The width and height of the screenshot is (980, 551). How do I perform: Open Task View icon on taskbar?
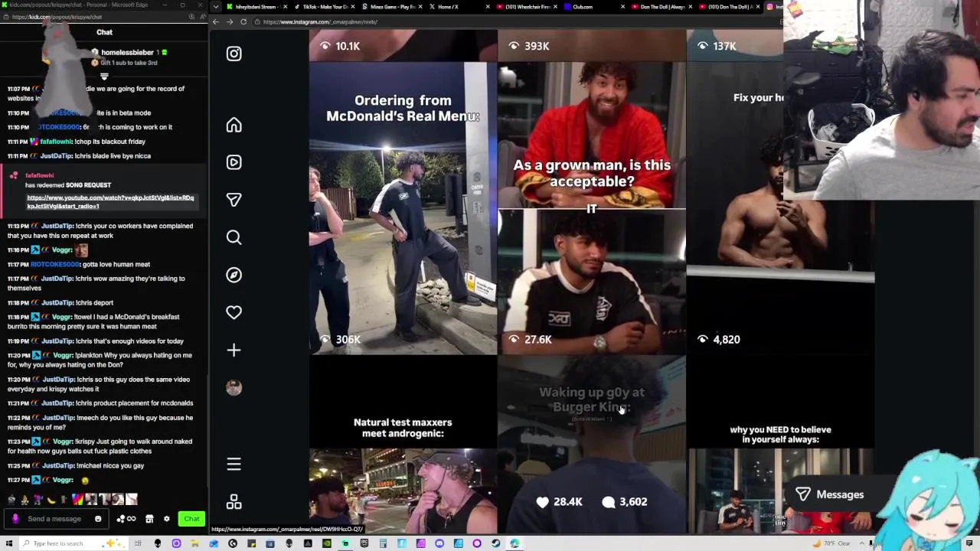pos(139,543)
